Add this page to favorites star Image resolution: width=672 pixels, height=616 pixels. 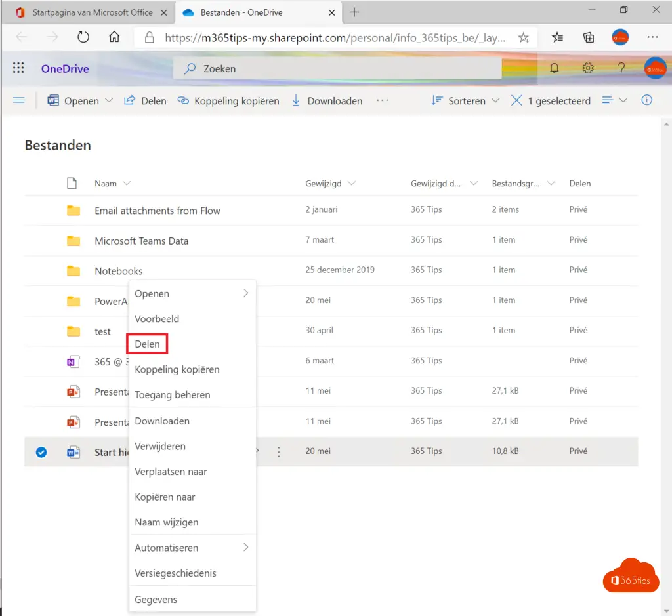[523, 37]
